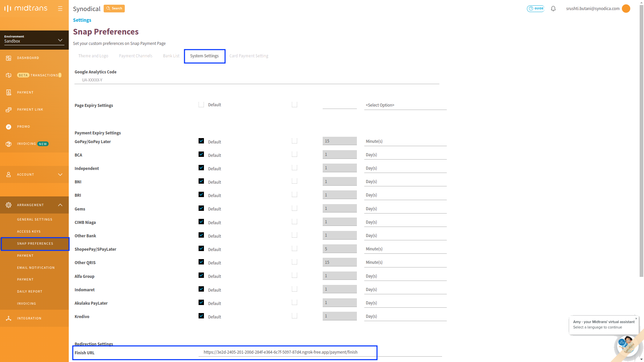Viewport: 644px width, 362px height.
Task: Enable custom expiry checkbox for Gems
Action: [x=294, y=208]
